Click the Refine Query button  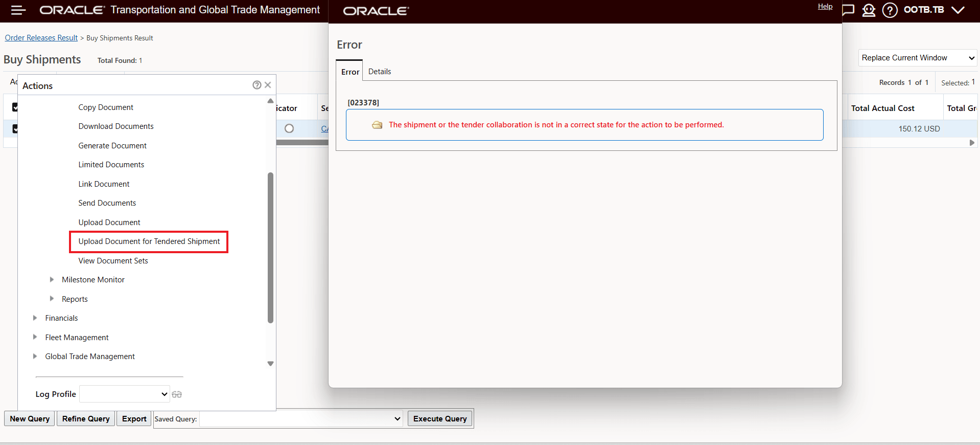[86, 418]
